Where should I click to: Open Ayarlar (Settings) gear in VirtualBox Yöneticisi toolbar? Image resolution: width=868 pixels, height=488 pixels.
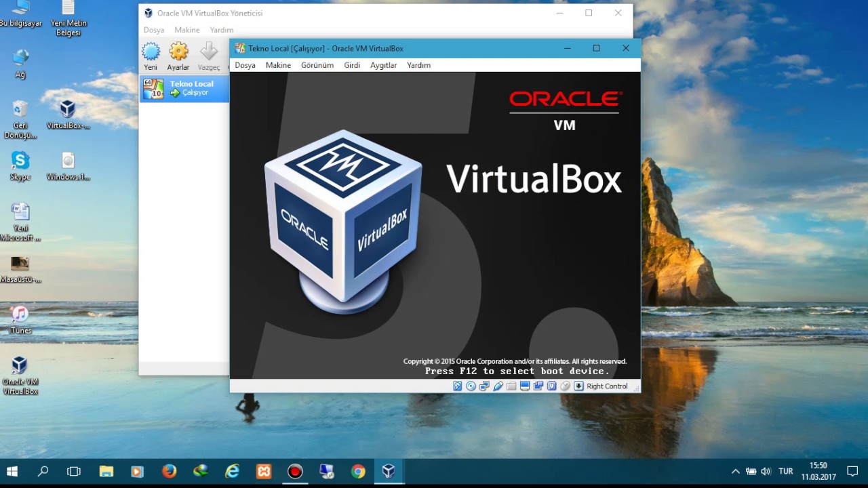(178, 52)
